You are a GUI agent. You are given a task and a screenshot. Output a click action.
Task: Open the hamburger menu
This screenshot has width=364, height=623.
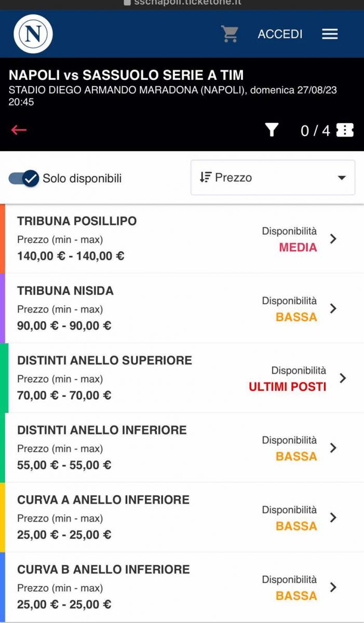[x=330, y=34]
